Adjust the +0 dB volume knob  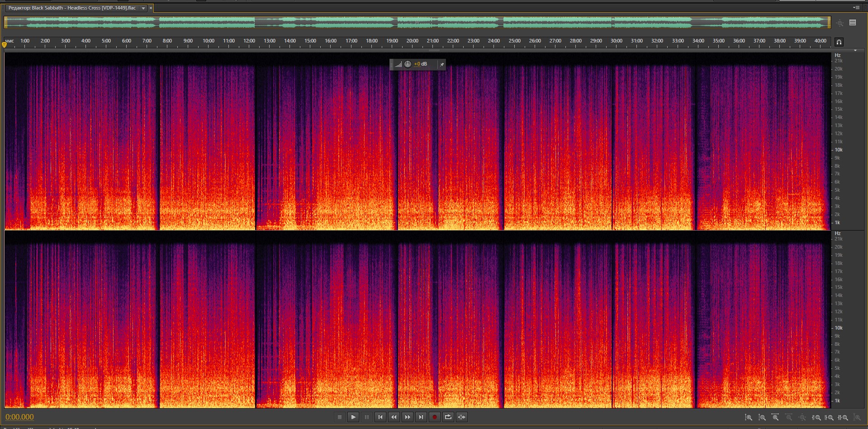[408, 64]
